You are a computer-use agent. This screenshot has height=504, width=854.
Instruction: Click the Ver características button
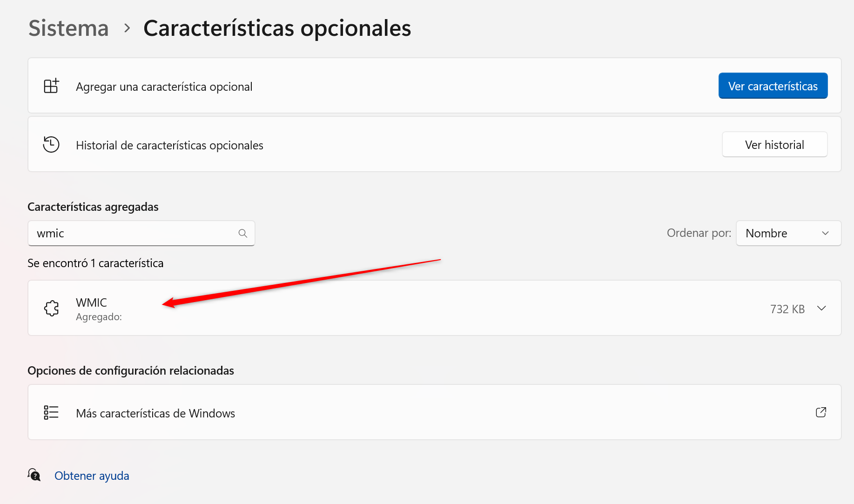pos(773,86)
